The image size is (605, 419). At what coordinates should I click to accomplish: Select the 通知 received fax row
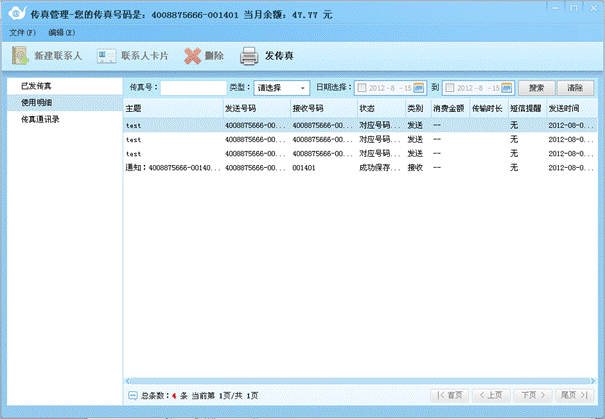click(x=170, y=168)
